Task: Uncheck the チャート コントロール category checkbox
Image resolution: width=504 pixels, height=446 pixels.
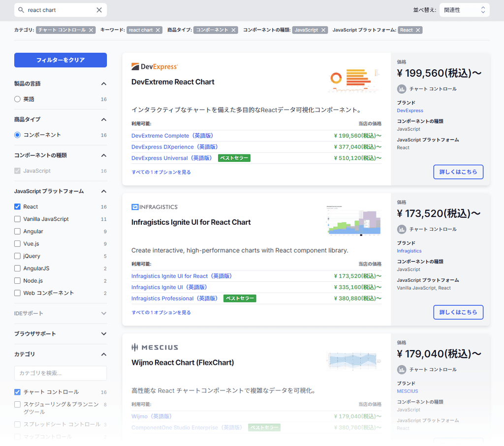Action: [17, 392]
